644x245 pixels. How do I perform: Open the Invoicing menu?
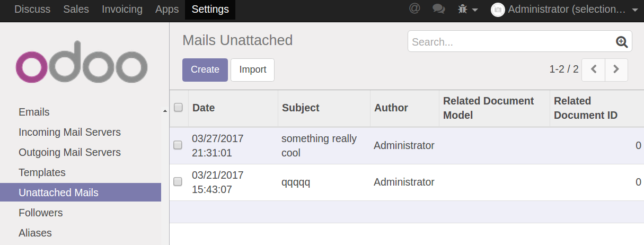(x=122, y=9)
